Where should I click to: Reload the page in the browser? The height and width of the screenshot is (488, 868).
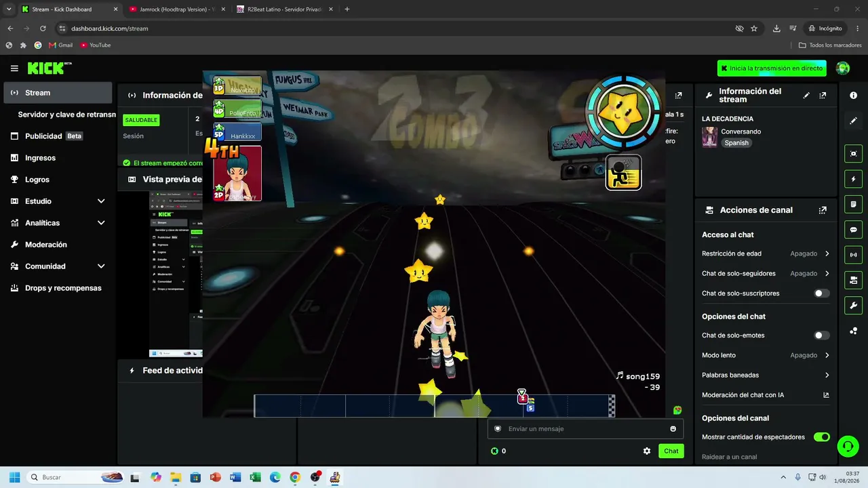click(43, 28)
